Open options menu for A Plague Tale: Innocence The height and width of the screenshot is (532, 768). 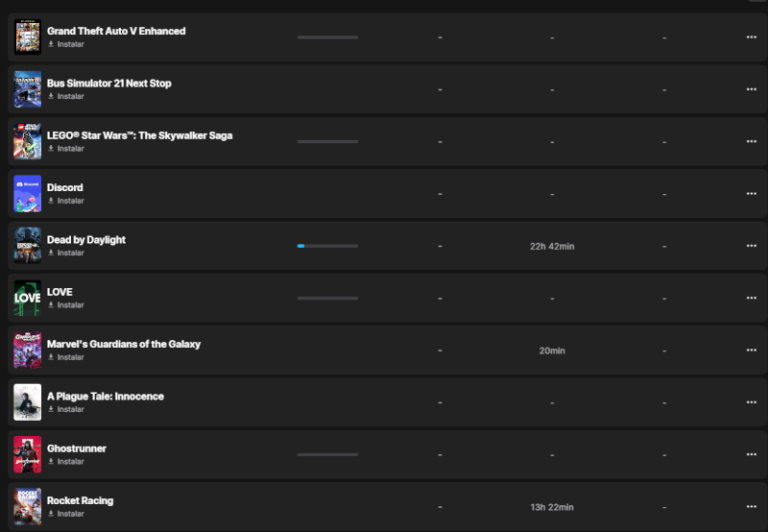(751, 402)
